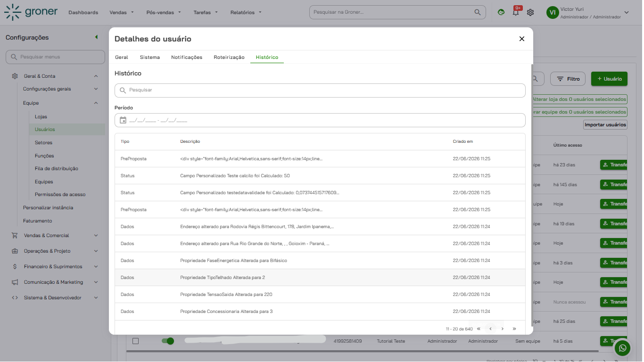Click the Vendas & Comercial cart icon
644x362 pixels.
tap(15, 235)
